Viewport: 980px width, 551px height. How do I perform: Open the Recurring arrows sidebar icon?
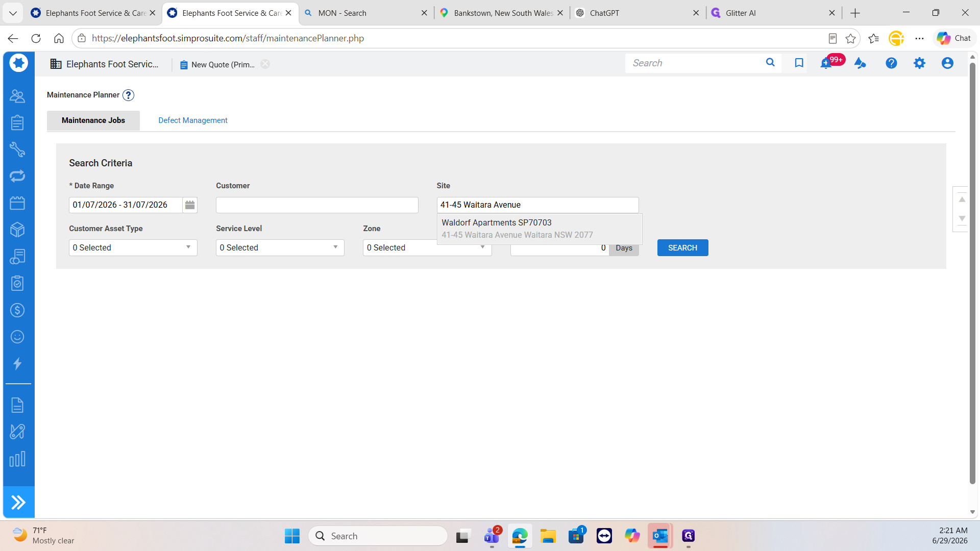(17, 176)
